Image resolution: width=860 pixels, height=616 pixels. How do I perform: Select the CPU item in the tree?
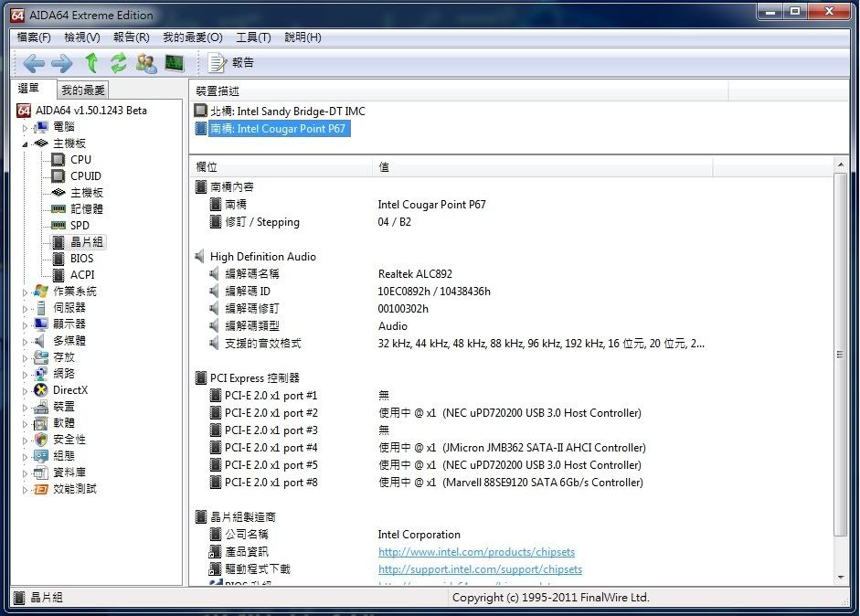click(80, 160)
